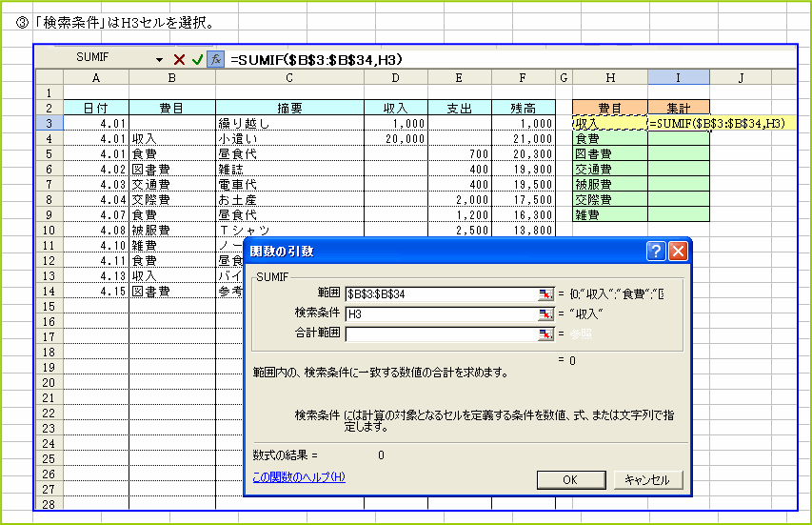Open the SUMIF name box dropdown
812x525 pixels.
[159, 59]
